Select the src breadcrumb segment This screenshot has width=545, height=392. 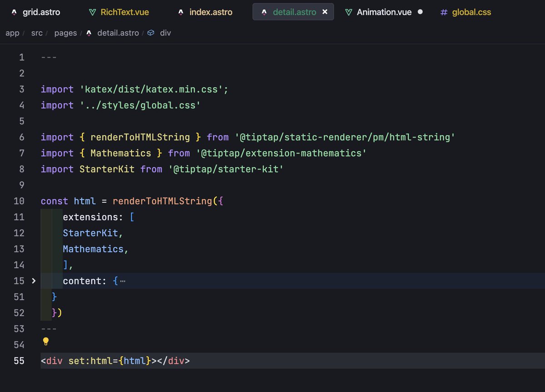coord(37,33)
